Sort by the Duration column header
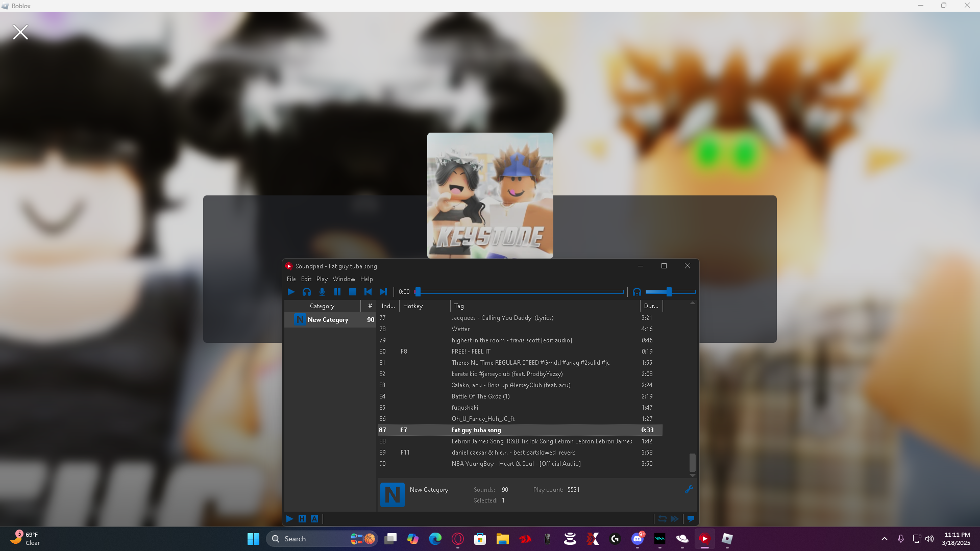This screenshot has width=980, height=551. click(x=651, y=306)
